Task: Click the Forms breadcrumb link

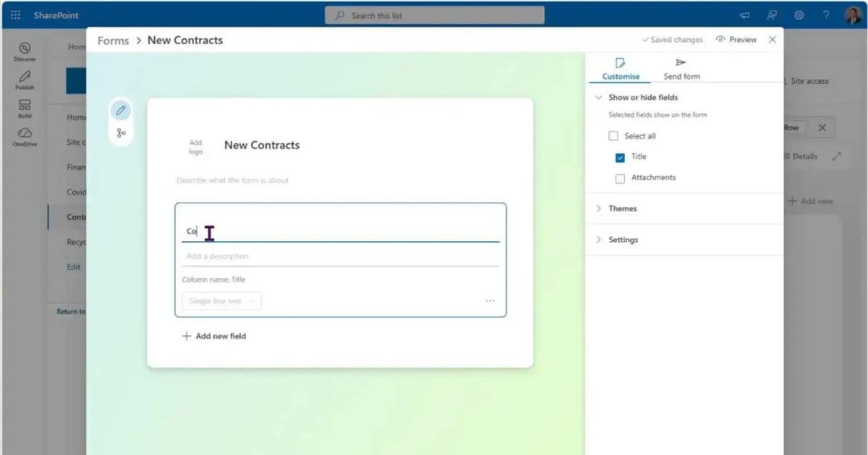Action: coord(113,41)
